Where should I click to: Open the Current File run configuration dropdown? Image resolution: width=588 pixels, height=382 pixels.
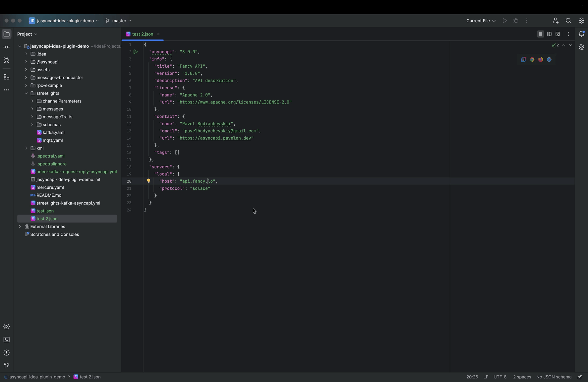coord(481,21)
